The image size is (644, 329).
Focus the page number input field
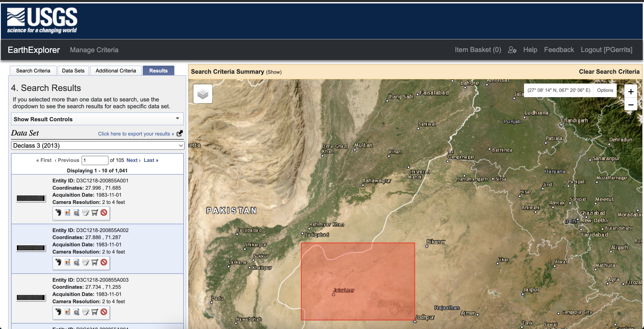(x=95, y=160)
